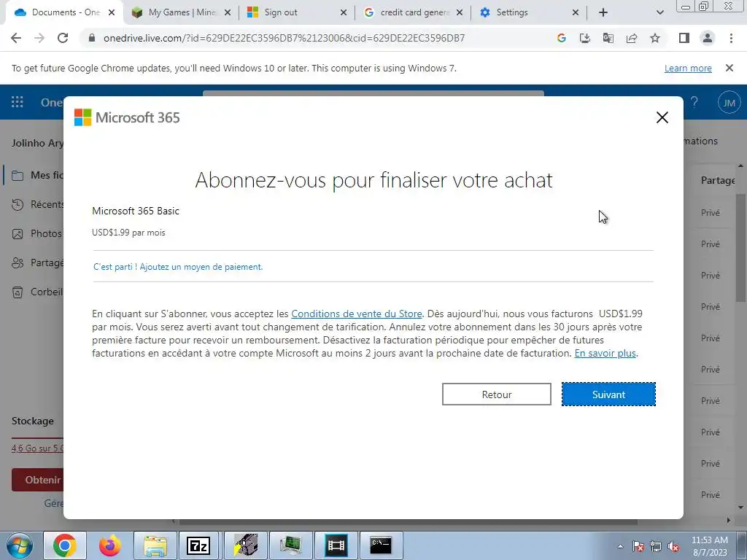747x560 pixels.
Task: Click the Google icon in address bar
Action: [562, 38]
